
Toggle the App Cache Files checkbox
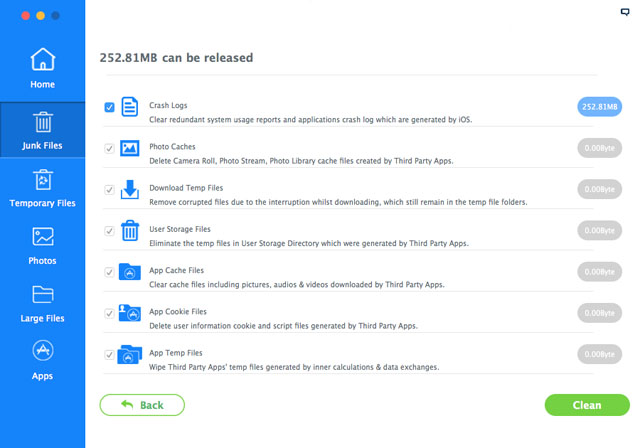109,272
